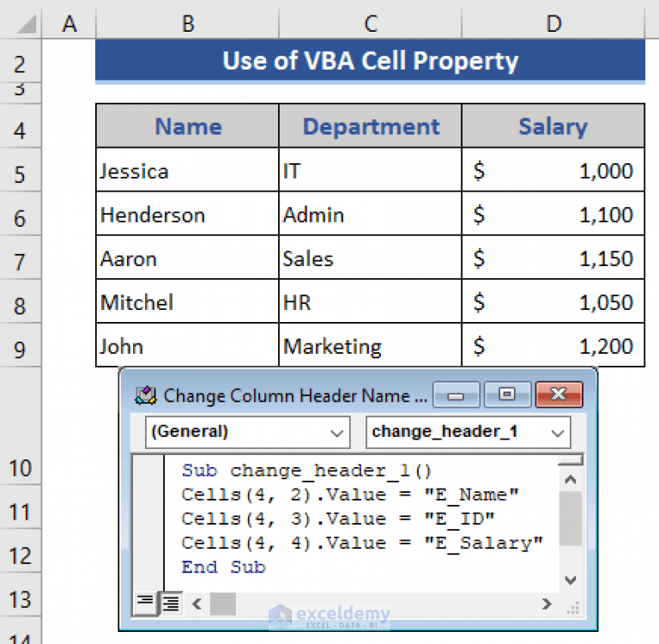Click the Salary header cell
659x644 pixels.
(553, 126)
